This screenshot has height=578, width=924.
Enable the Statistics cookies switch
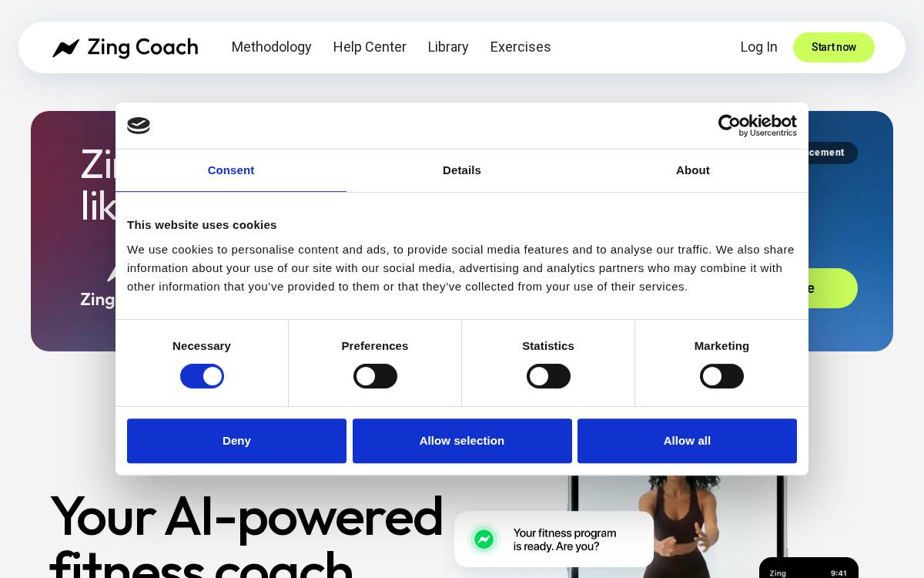(x=548, y=376)
